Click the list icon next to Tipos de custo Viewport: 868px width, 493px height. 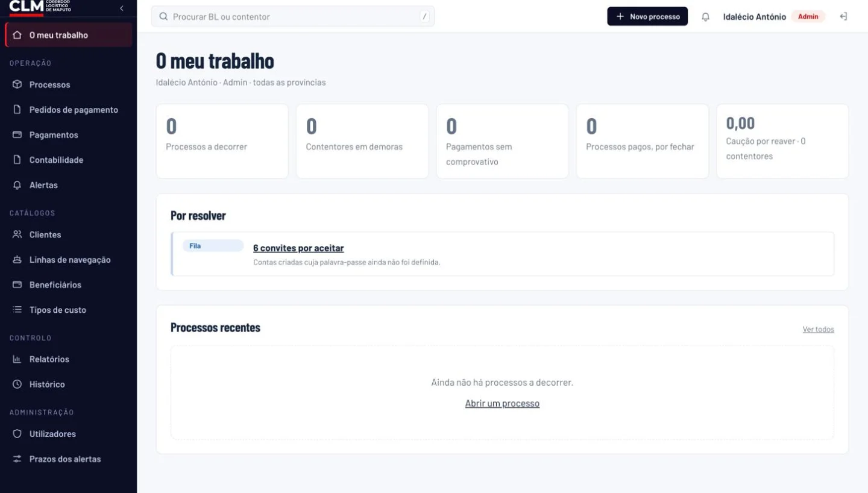click(x=17, y=310)
